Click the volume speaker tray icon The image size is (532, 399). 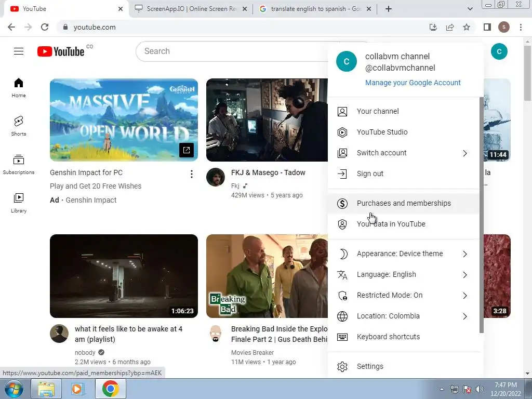coord(480,389)
